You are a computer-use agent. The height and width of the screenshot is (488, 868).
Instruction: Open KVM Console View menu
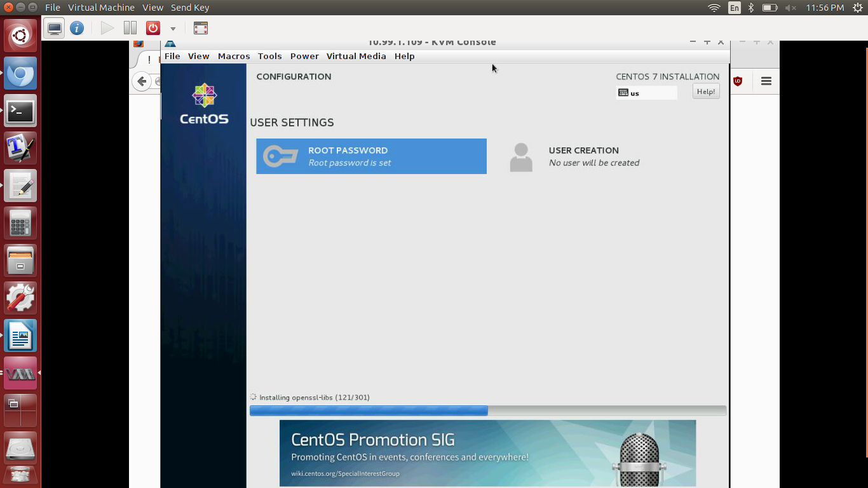198,56
